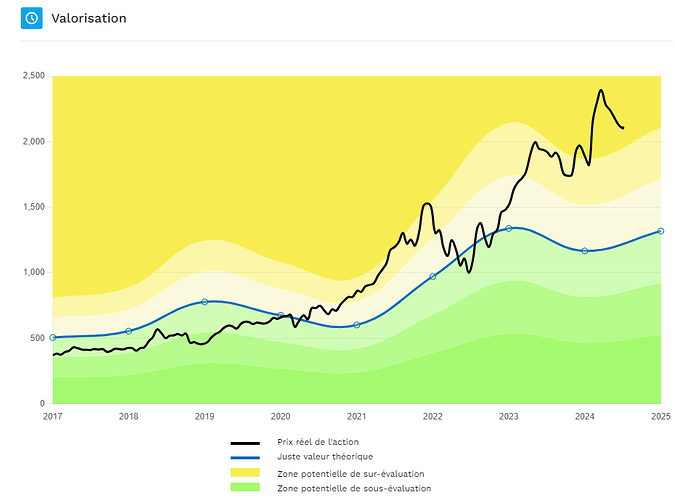Toggle the 'Juste valeur théorique' legend entry
Viewport: 675px width, 500px height.
click(x=325, y=457)
